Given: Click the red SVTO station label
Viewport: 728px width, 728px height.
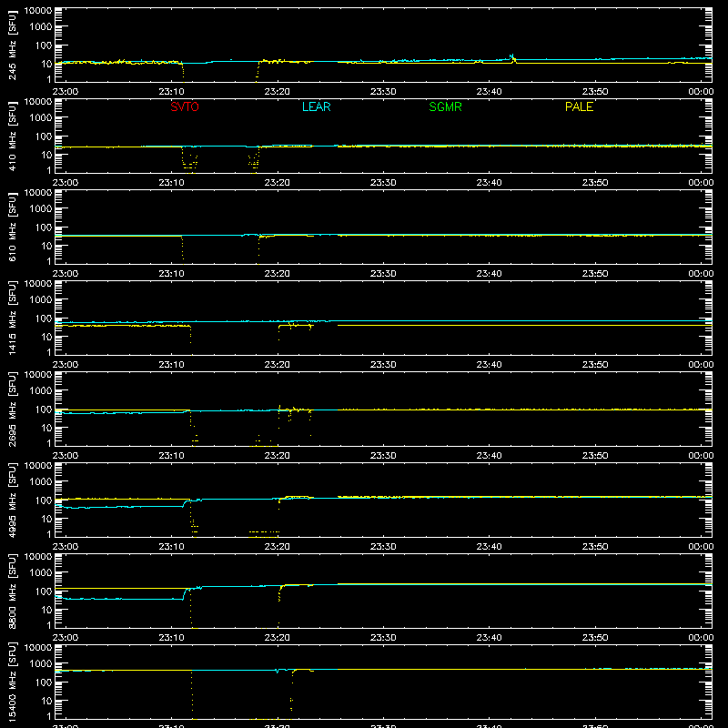Looking at the screenshot, I should tap(185, 106).
